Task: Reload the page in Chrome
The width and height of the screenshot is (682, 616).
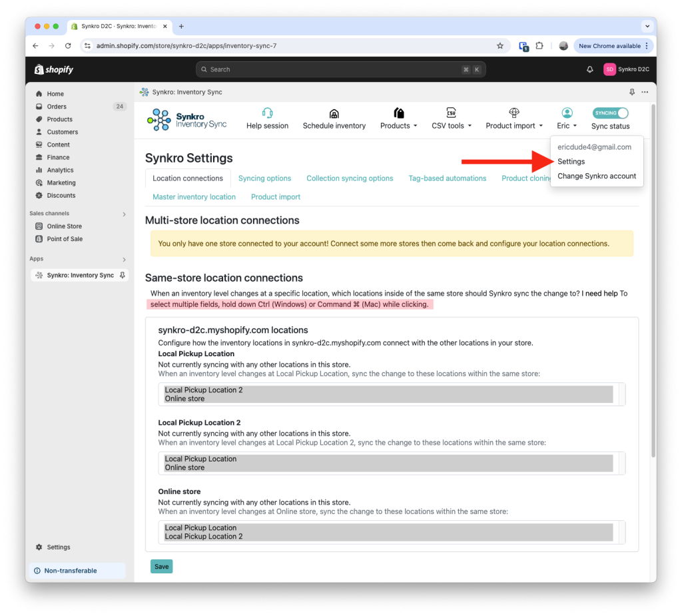Action: point(68,46)
